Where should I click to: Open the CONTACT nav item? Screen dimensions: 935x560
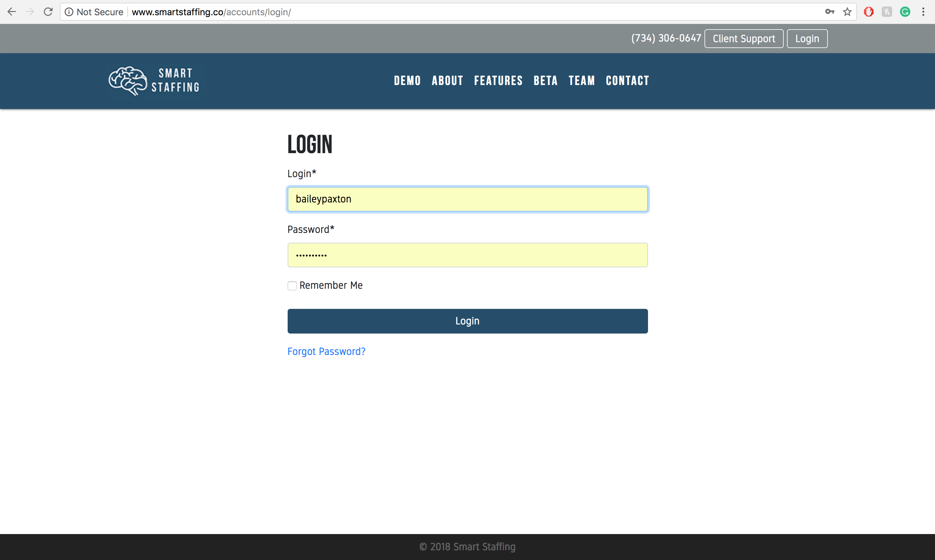point(627,81)
